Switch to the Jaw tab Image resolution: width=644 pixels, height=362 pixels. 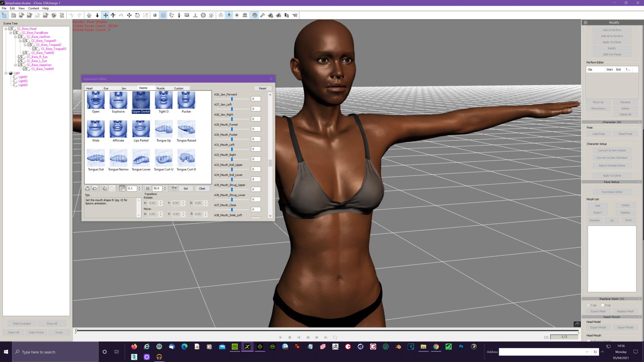[124, 88]
